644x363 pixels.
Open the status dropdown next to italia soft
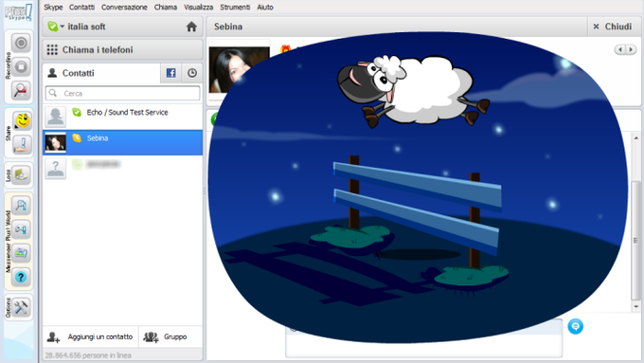tap(62, 27)
